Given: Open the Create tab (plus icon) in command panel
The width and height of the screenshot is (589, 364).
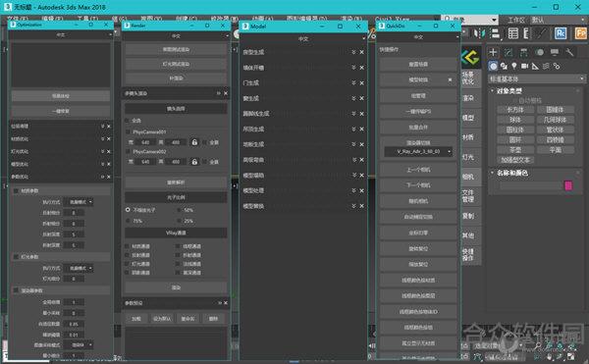Looking at the screenshot, I should [493, 52].
